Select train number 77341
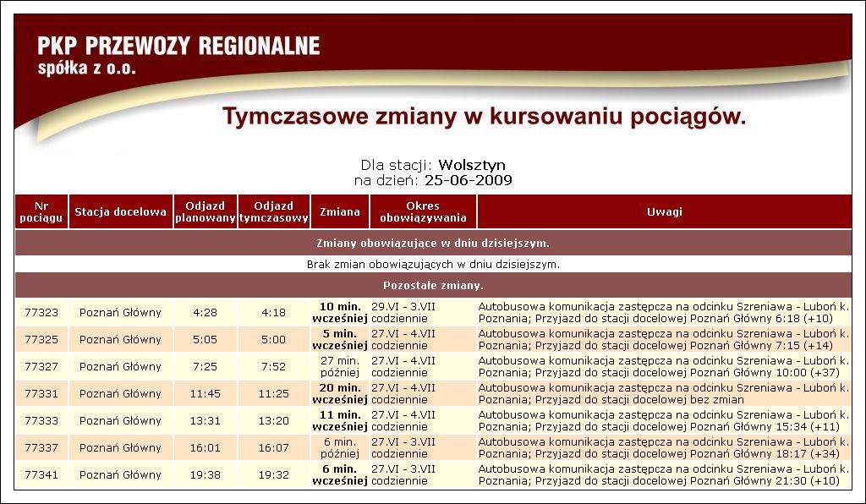The image size is (866, 504). pos(41,474)
